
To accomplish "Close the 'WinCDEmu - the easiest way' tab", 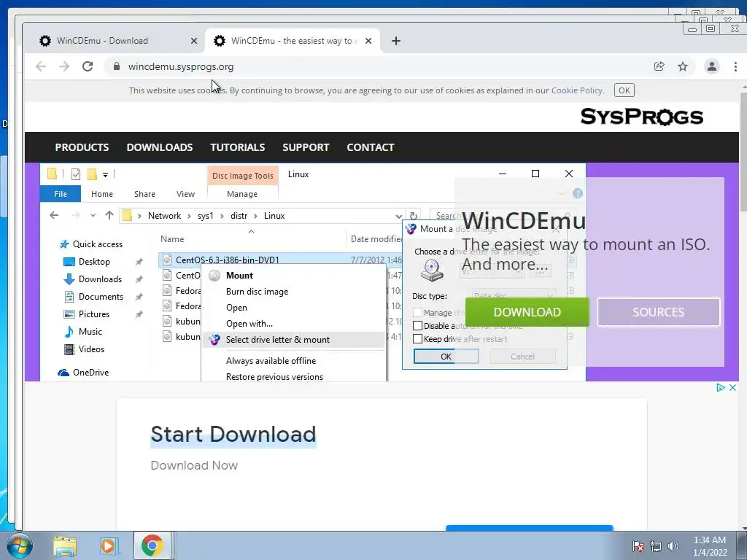I will (x=368, y=41).
